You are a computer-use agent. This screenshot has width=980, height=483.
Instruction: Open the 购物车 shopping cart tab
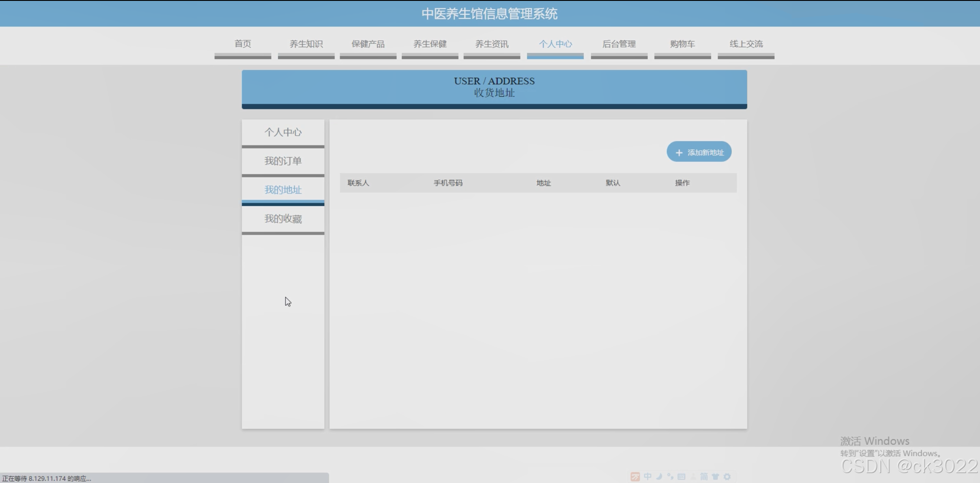pyautogui.click(x=682, y=44)
